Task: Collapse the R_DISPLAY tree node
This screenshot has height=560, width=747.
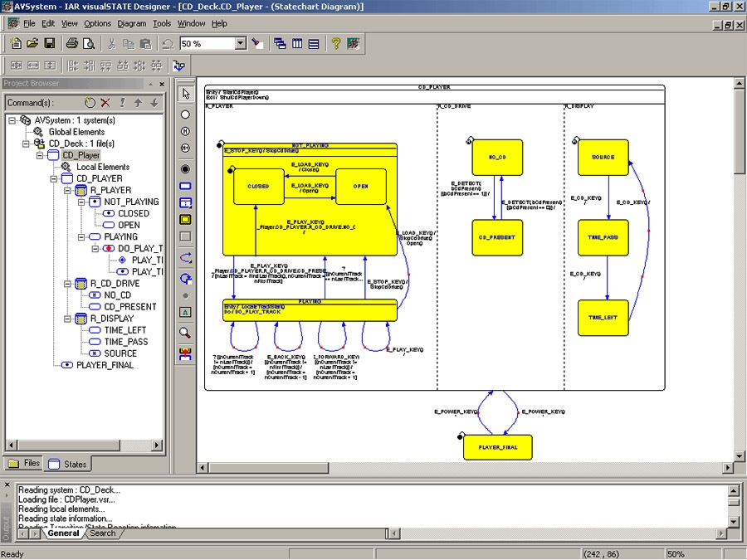Action: (x=69, y=318)
